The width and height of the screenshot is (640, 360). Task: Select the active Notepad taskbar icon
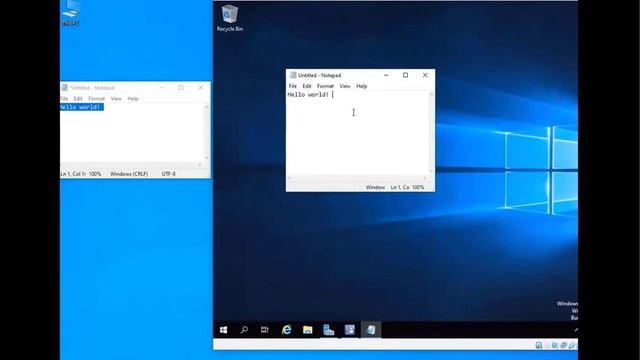click(371, 330)
